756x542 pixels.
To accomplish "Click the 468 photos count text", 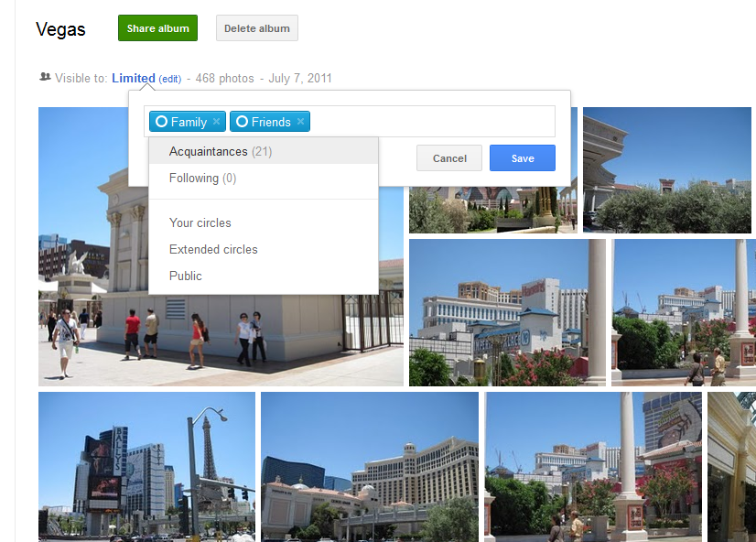I will click(x=224, y=78).
